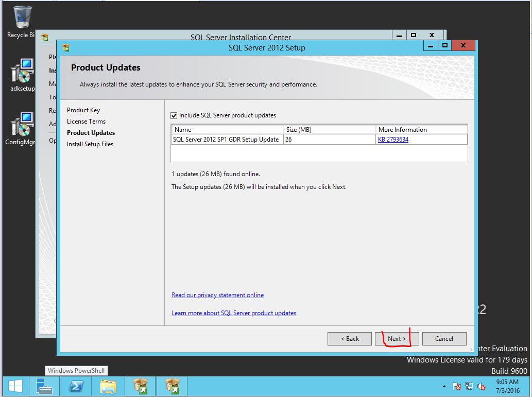Minimize the SQL Server 2012 Setup window
Screen dimensions: 532x397
pyautogui.click(x=431, y=45)
